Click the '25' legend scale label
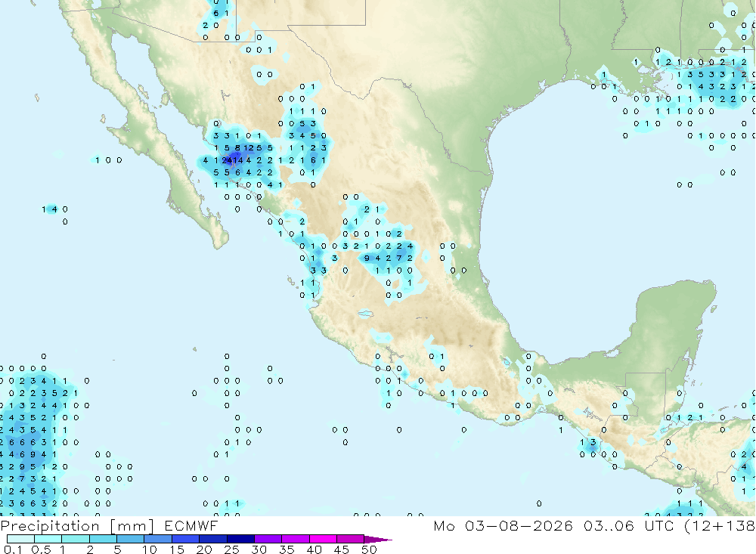This screenshot has height=554, width=756. point(232,549)
